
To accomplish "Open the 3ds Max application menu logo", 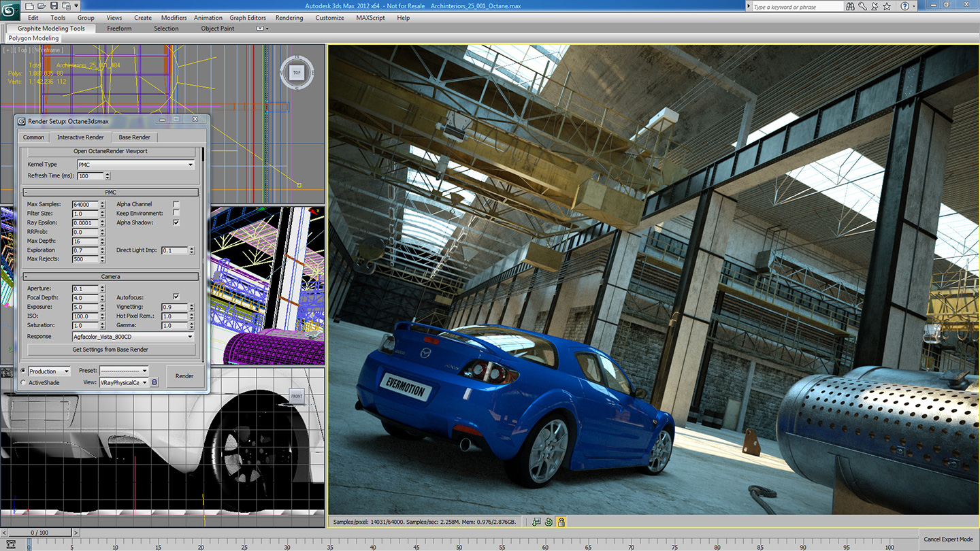I will pyautogui.click(x=10, y=9).
